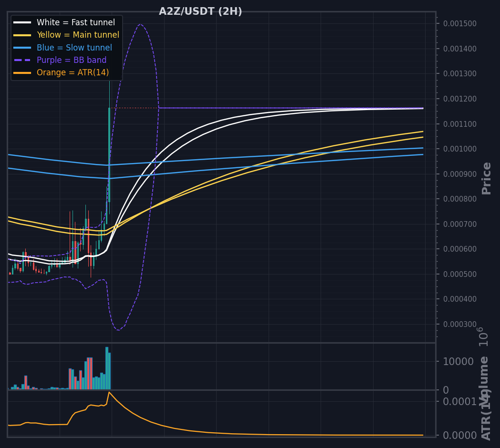Viewport: 500px width, 448px height.
Task: Click the white line sample in legend
Action: pos(22,22)
